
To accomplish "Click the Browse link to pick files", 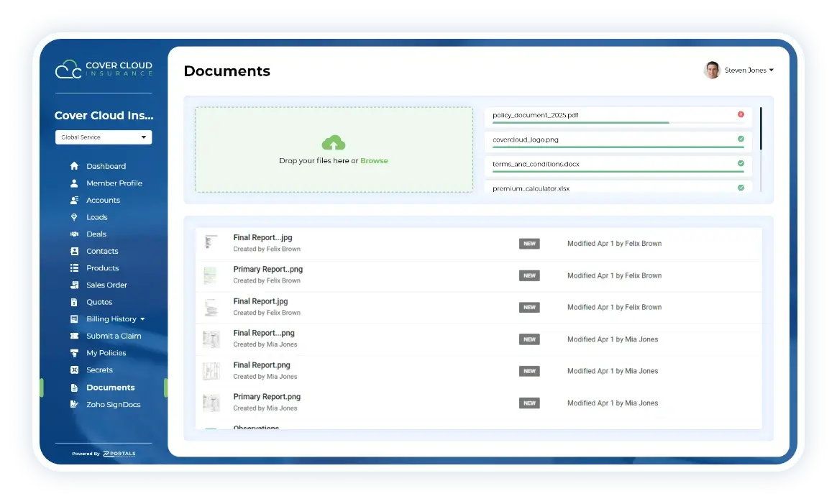I will tap(374, 160).
